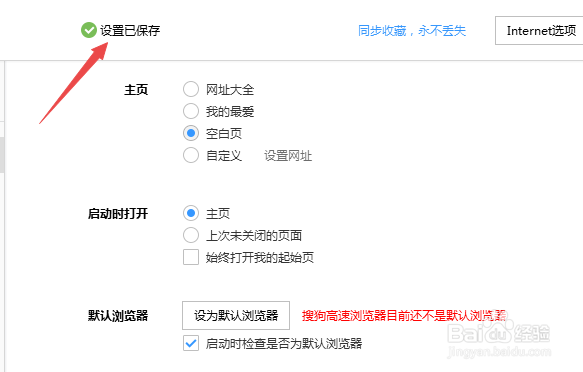Viewport: 583px width, 372px height.
Task: Set startup to open 主页
Action: 191,213
